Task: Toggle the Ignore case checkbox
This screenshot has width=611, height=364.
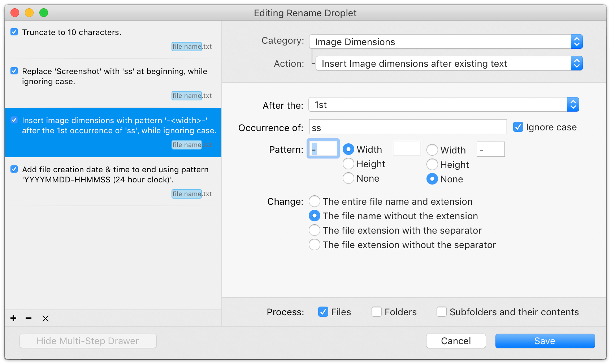Action: click(518, 127)
